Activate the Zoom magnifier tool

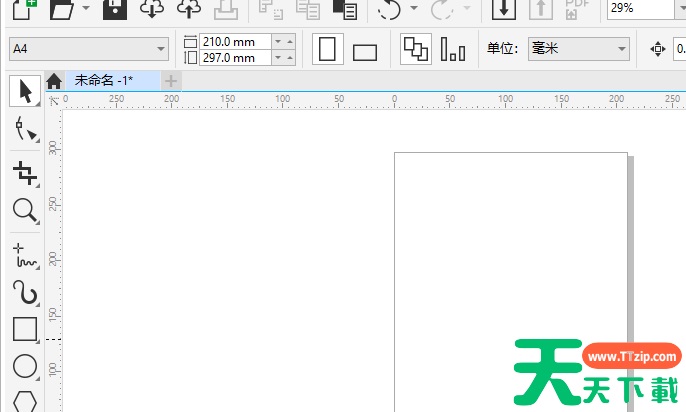click(x=24, y=210)
